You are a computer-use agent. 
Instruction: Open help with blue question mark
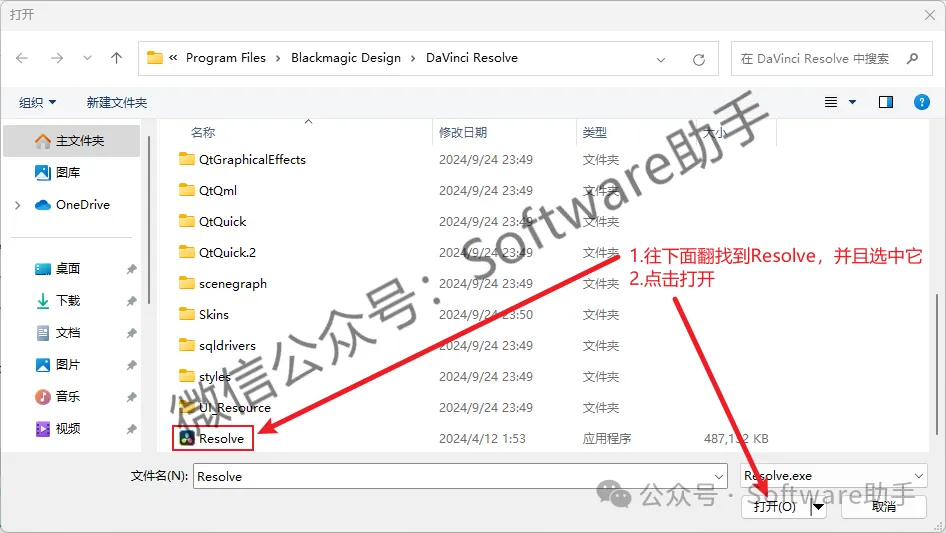coord(922,102)
